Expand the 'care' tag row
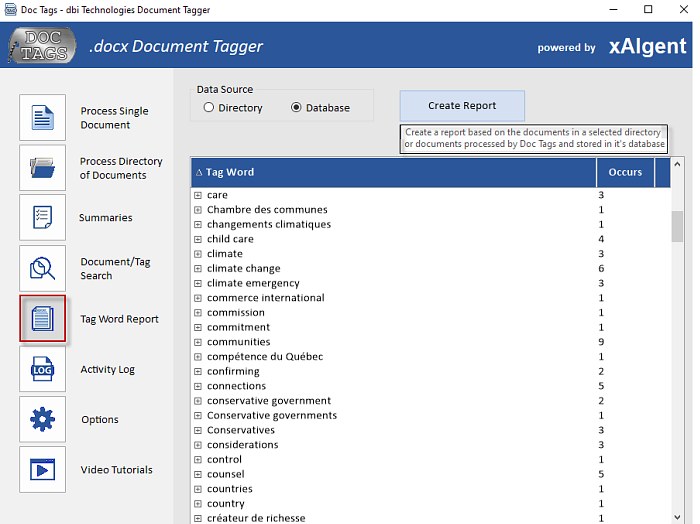The width and height of the screenshot is (700, 524). click(x=198, y=195)
